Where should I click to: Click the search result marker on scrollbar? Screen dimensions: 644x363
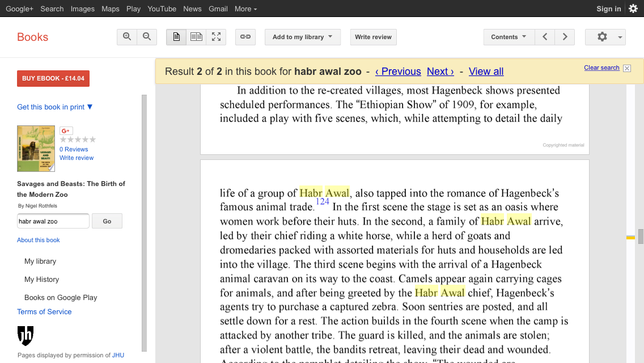tap(630, 237)
